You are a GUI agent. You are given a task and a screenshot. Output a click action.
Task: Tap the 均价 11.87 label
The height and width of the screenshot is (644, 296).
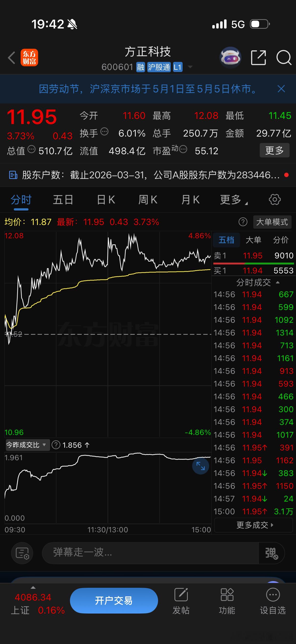tap(28, 222)
